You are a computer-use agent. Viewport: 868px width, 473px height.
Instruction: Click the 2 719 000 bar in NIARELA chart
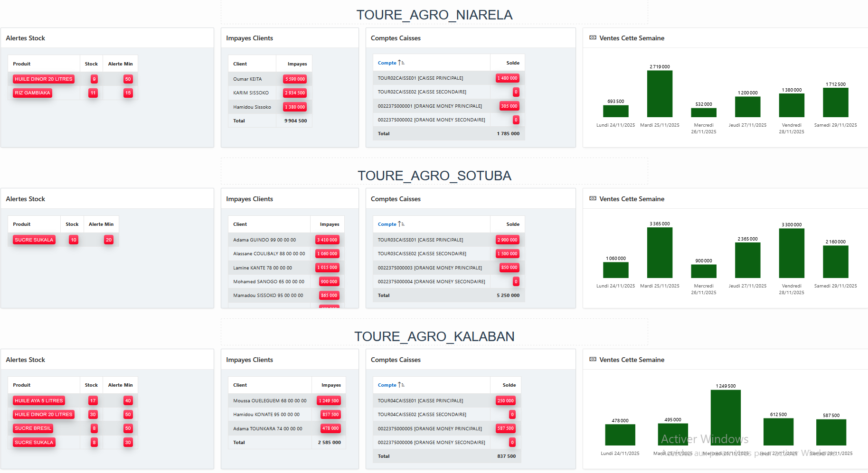[x=660, y=94]
